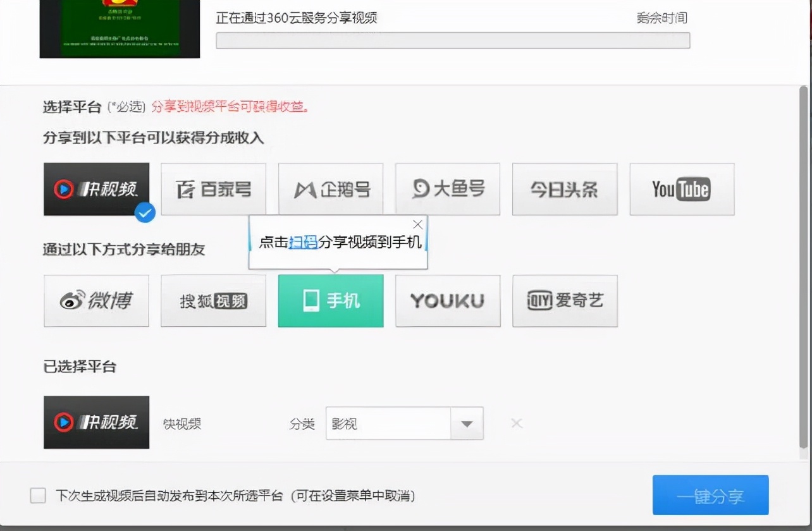Viewport: 812px width, 531px height.
Task: Click the upload progress bar
Action: [453, 40]
